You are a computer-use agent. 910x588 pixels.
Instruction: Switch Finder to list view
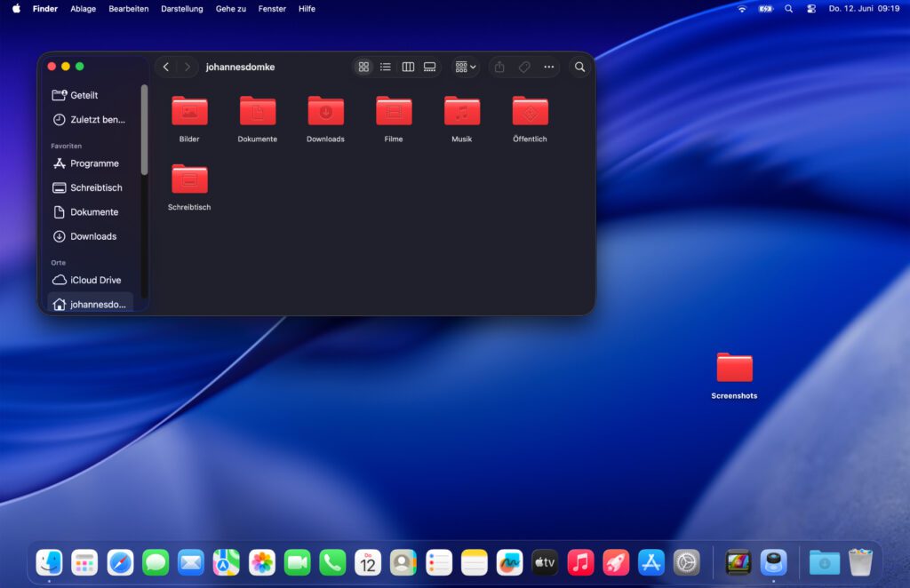pyautogui.click(x=385, y=67)
